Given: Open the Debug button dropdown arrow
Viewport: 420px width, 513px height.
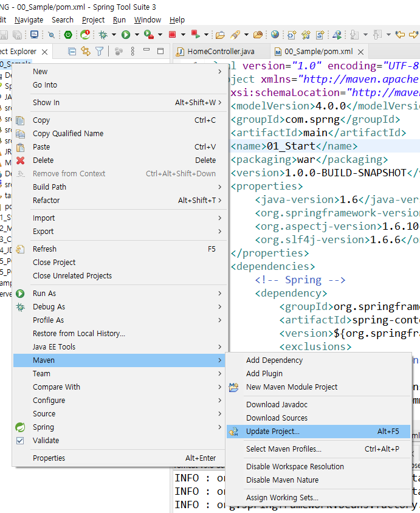Looking at the screenshot, I should (114, 35).
